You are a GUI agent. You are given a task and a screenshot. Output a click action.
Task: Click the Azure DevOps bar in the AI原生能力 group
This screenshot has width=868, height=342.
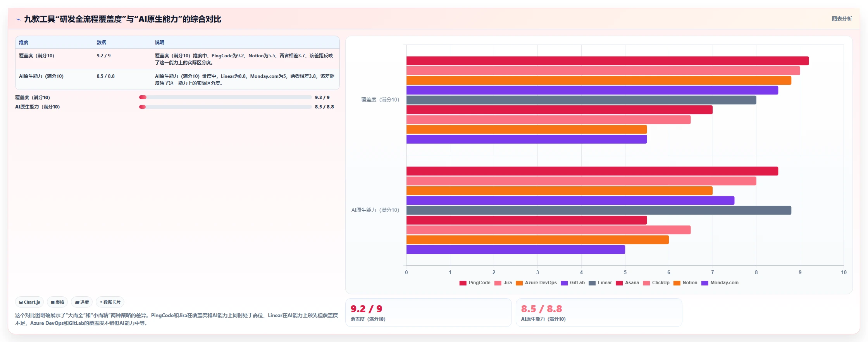(x=559, y=191)
